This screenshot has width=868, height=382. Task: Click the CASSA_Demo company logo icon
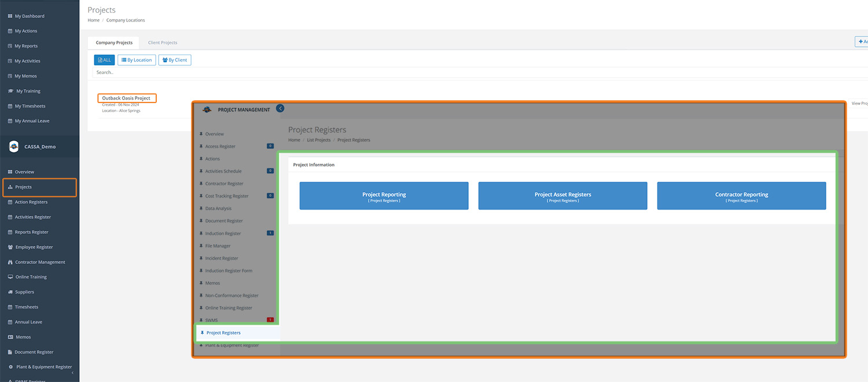pos(14,147)
